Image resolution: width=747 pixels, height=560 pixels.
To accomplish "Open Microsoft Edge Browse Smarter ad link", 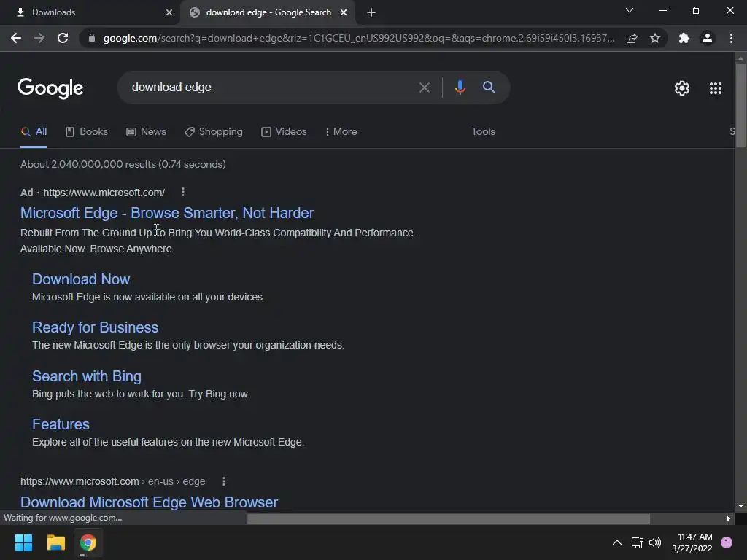I will (x=167, y=213).
